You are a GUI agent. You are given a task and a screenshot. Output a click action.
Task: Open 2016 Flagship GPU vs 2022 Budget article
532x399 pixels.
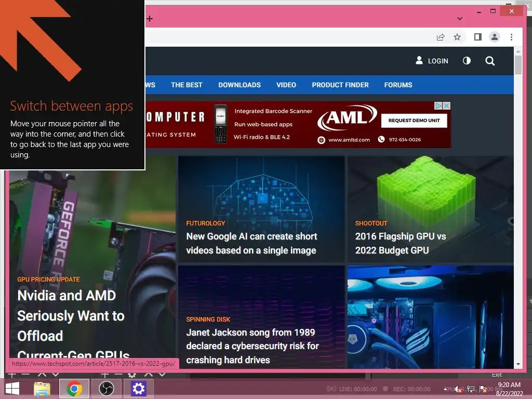[401, 243]
